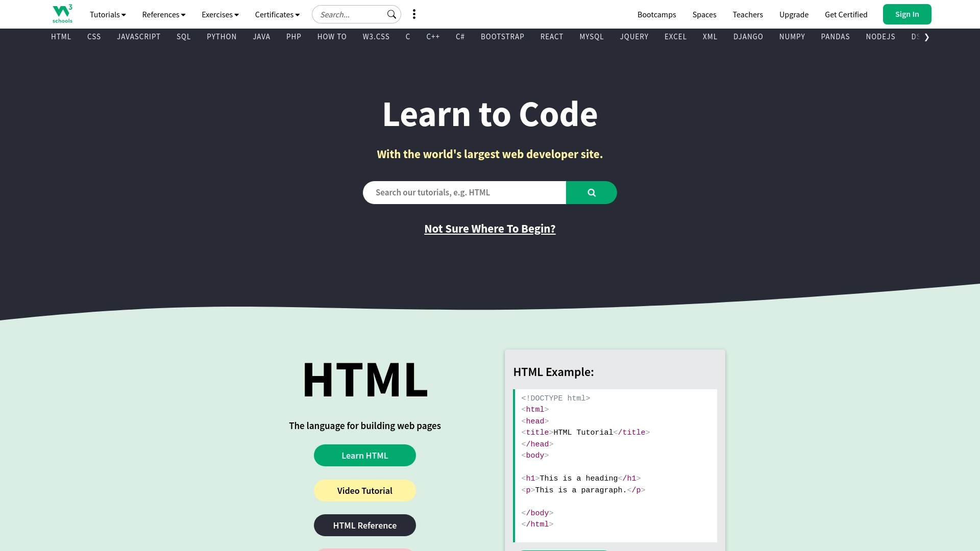Screen dimensions: 980x551
Task: Select BOOTSTRAP in the topic bar
Action: tap(502, 37)
